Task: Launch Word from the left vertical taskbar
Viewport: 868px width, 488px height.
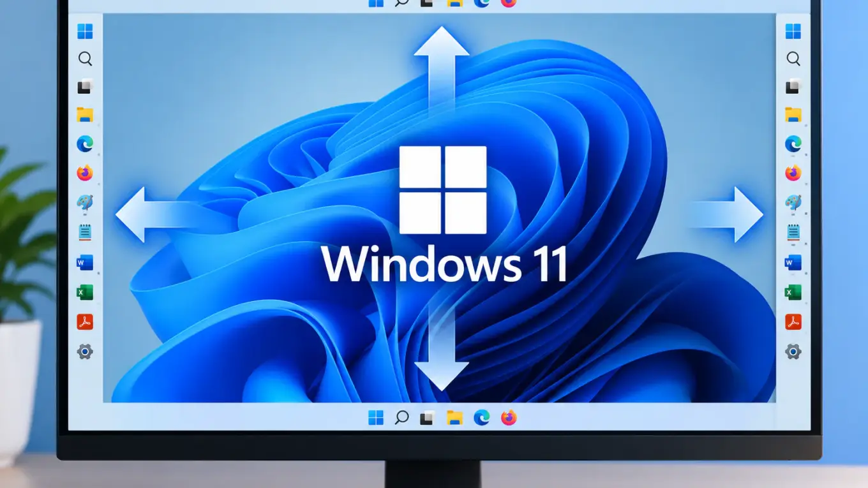Action: pyautogui.click(x=85, y=262)
